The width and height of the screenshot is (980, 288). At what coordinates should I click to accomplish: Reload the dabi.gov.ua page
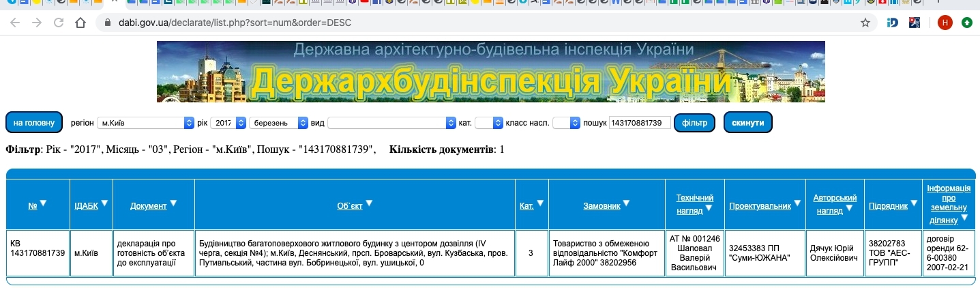59,23
